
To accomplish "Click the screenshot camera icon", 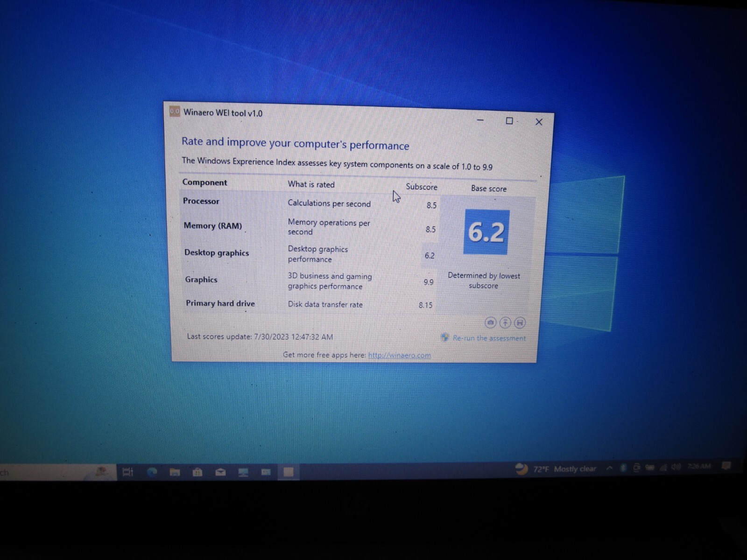I will click(490, 322).
